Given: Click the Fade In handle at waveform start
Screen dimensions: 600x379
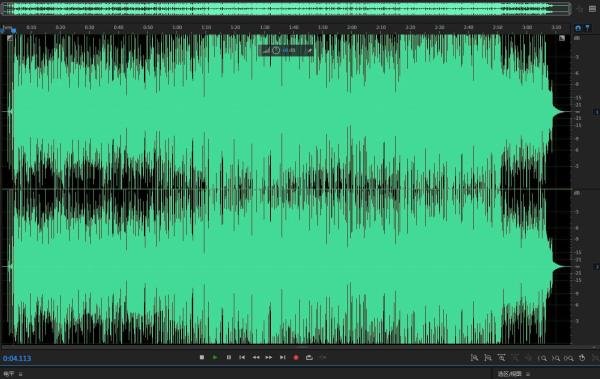Looking at the screenshot, I should coord(10,38).
